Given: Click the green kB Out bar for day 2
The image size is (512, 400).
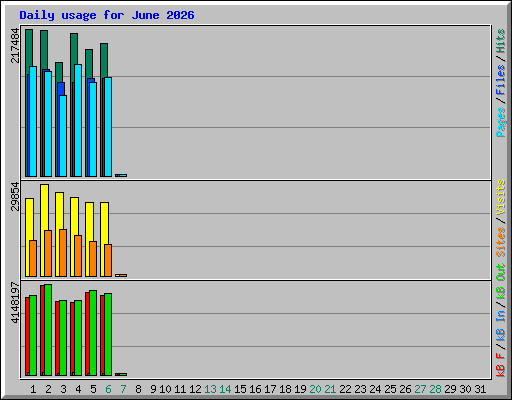Looking at the screenshot, I should point(48,330).
